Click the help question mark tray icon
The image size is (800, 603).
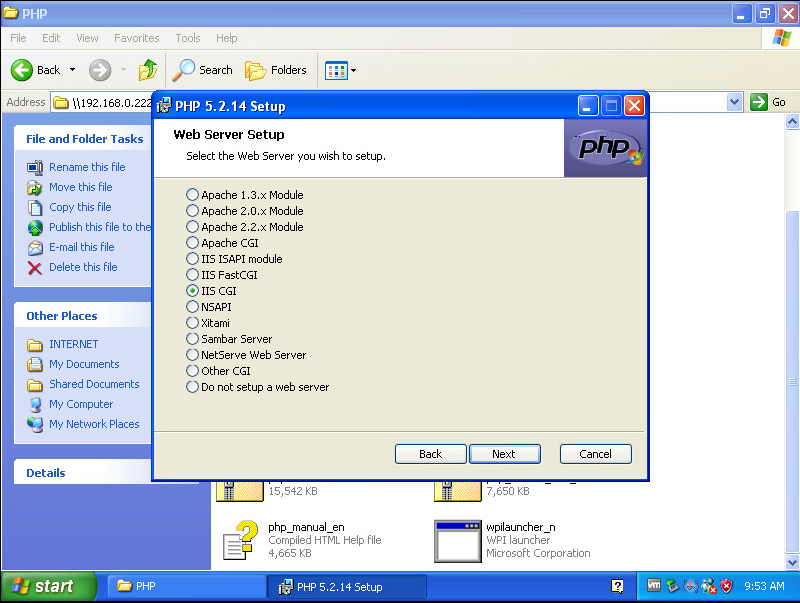(x=618, y=586)
